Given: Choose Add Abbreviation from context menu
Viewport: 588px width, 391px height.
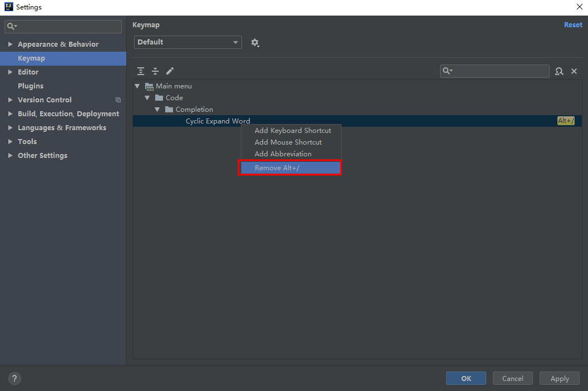Looking at the screenshot, I should [x=291, y=154].
